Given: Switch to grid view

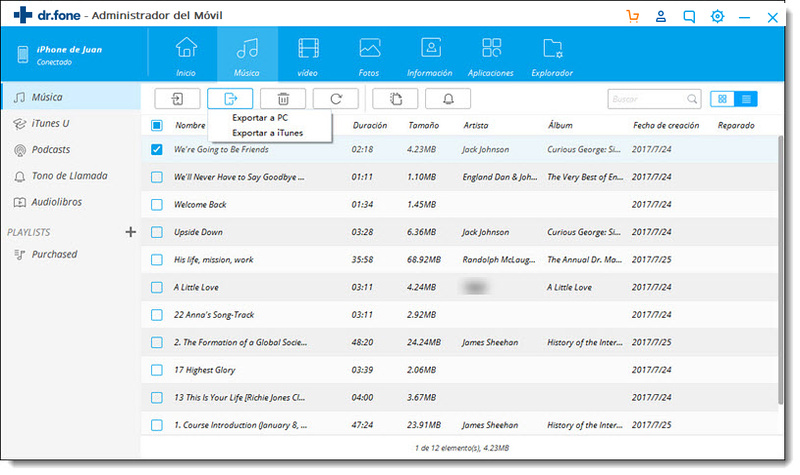Looking at the screenshot, I should (722, 99).
